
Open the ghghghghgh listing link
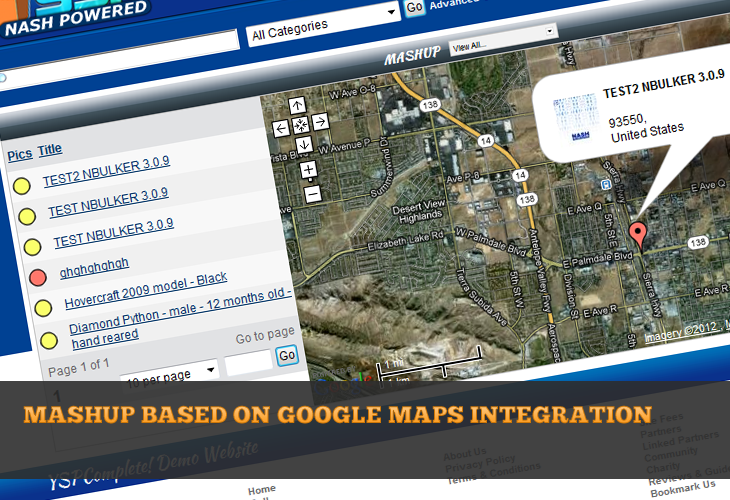pos(94,268)
